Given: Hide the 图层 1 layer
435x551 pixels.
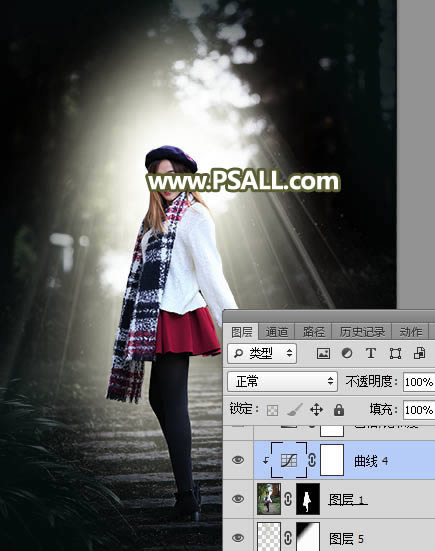Looking at the screenshot, I should pos(238,499).
